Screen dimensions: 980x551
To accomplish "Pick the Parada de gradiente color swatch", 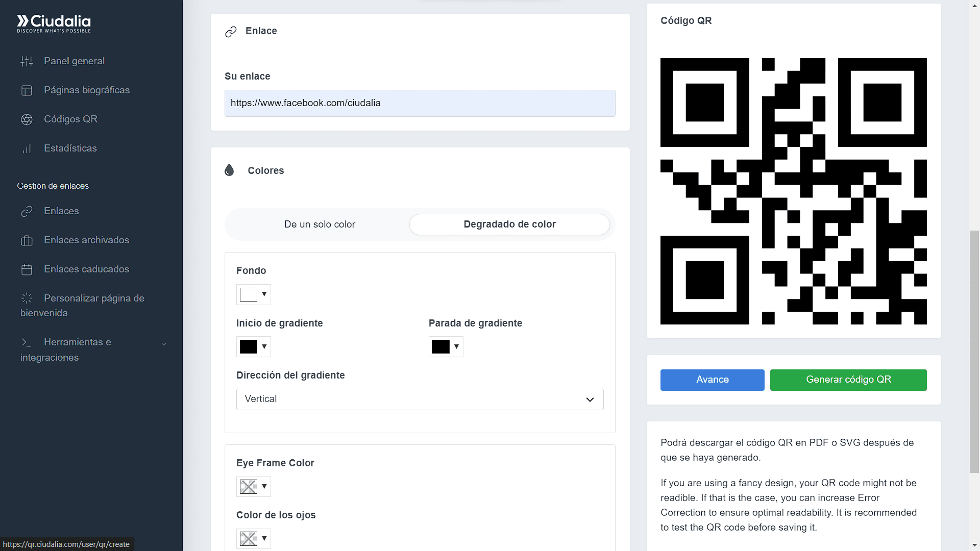I will (x=446, y=347).
